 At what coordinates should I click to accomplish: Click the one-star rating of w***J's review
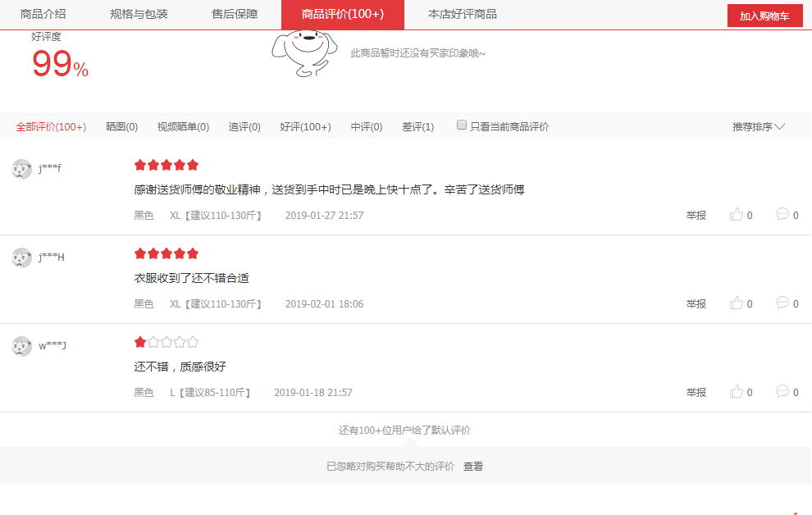[167, 342]
